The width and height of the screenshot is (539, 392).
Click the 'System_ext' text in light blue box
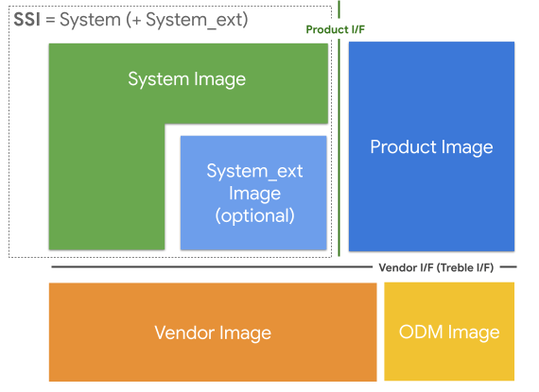point(254,171)
